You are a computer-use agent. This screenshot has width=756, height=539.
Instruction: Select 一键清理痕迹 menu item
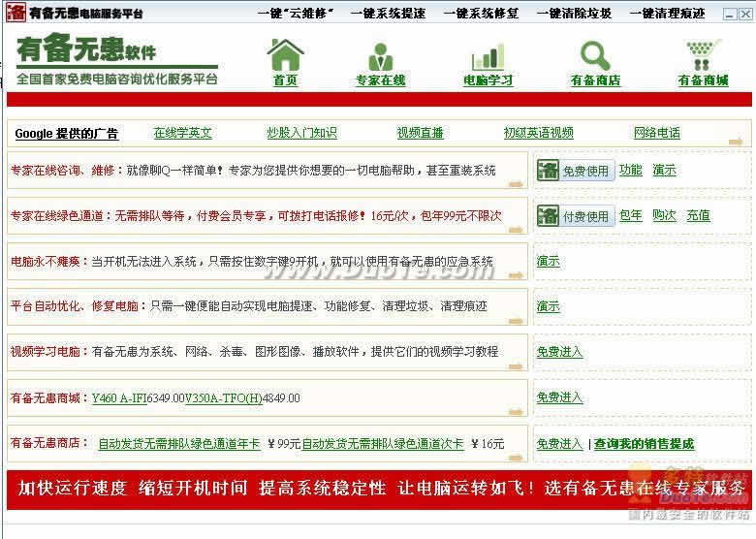click(668, 13)
